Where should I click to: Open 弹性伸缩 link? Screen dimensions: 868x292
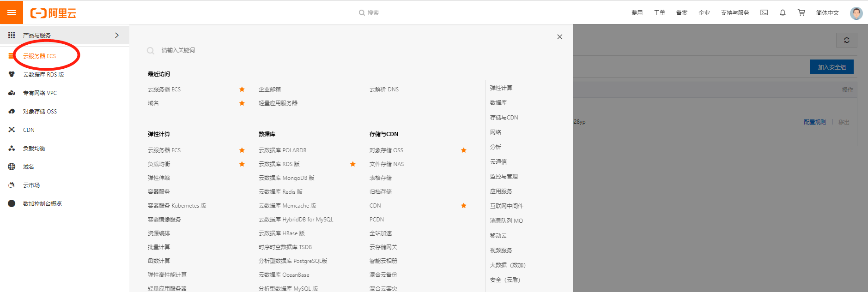point(159,178)
